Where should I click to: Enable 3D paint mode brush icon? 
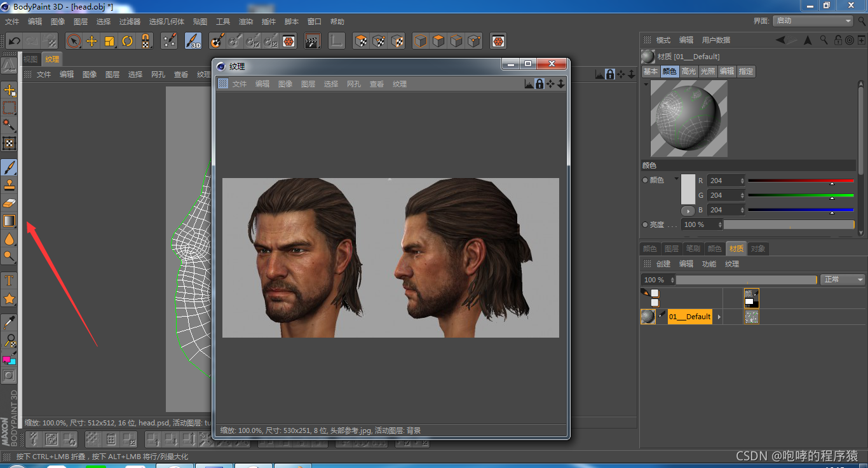(193, 41)
